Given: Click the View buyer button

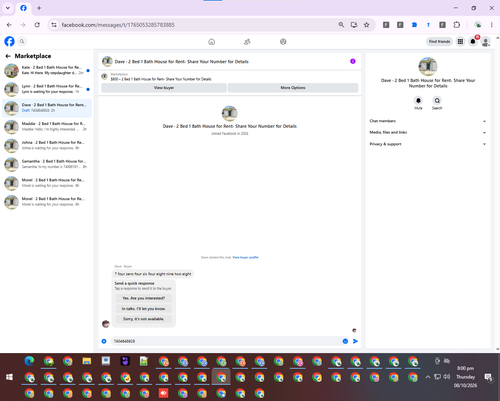Looking at the screenshot, I should pyautogui.click(x=164, y=88).
